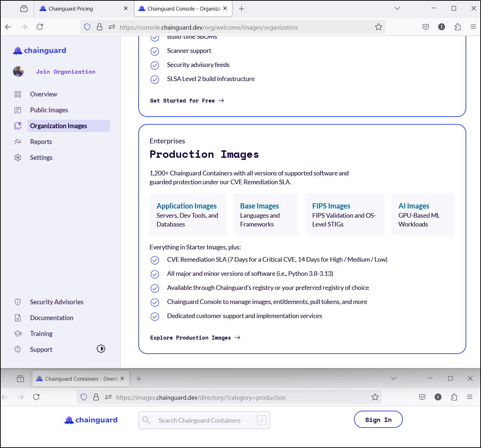The height and width of the screenshot is (448, 481).
Task: Open site permissions icon in the Console address bar
Action: point(112,27)
